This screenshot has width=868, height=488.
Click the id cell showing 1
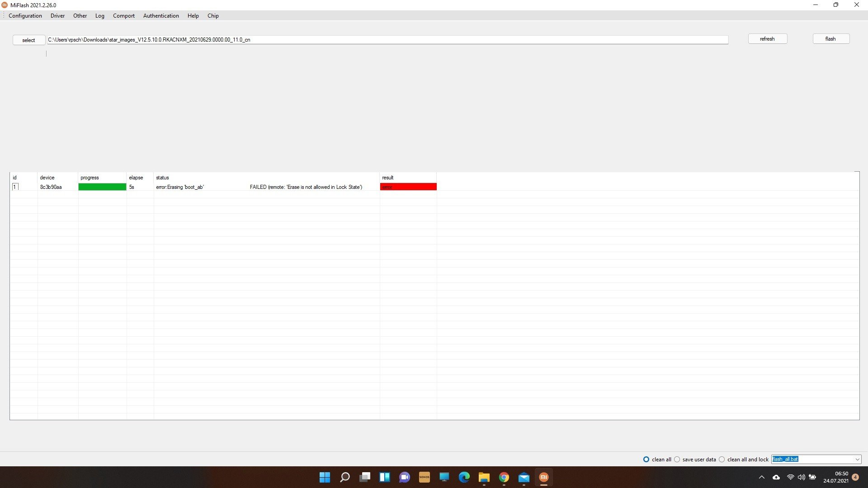click(x=15, y=187)
